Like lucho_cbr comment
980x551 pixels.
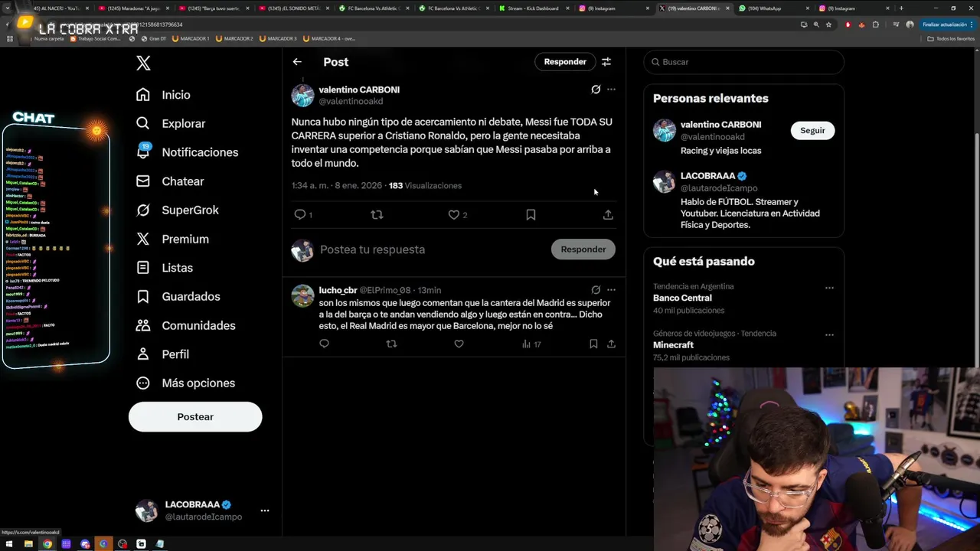tap(459, 344)
